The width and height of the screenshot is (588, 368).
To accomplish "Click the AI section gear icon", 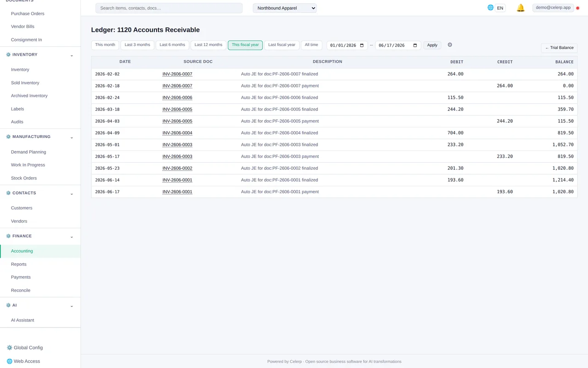I will tap(8, 305).
